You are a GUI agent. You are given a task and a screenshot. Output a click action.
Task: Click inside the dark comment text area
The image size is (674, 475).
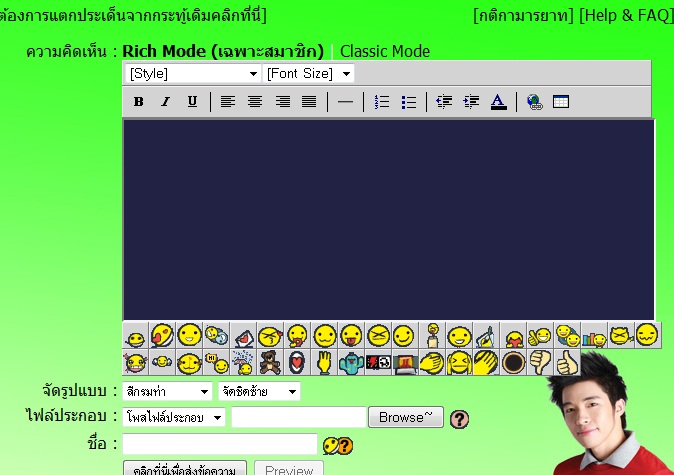(x=389, y=220)
